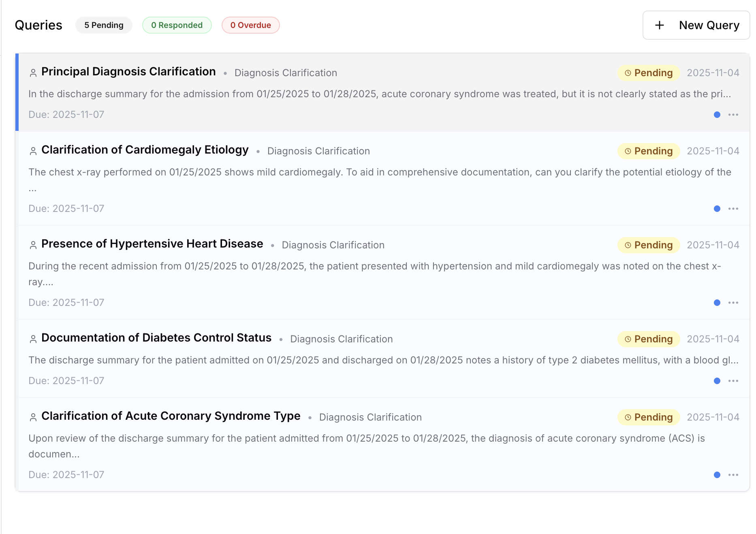Open Clarification of Acute Coronary Syndrome Type query

click(171, 416)
